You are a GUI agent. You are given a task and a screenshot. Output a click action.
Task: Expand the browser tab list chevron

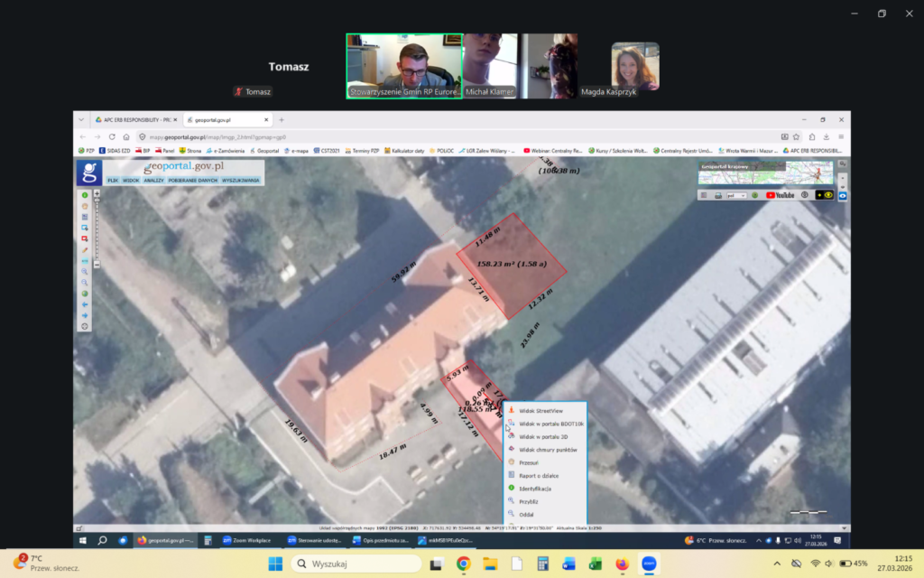pyautogui.click(x=82, y=119)
